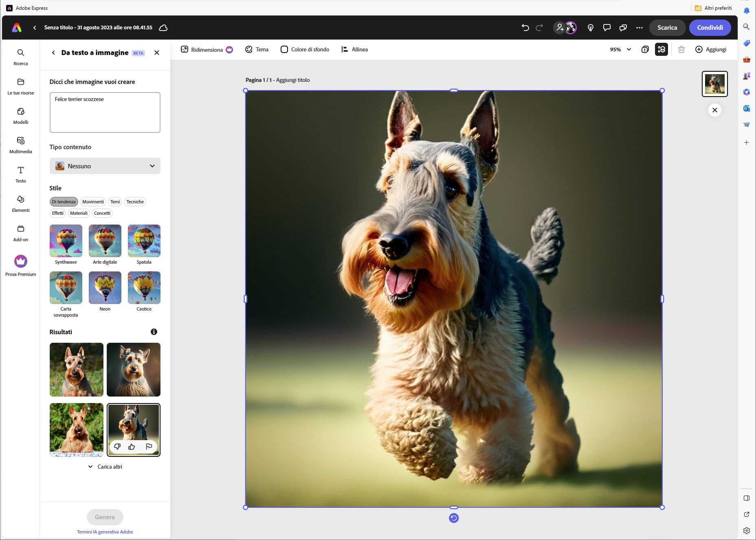This screenshot has height=540, width=756.
Task: Expand Carica altri results
Action: pos(105,467)
